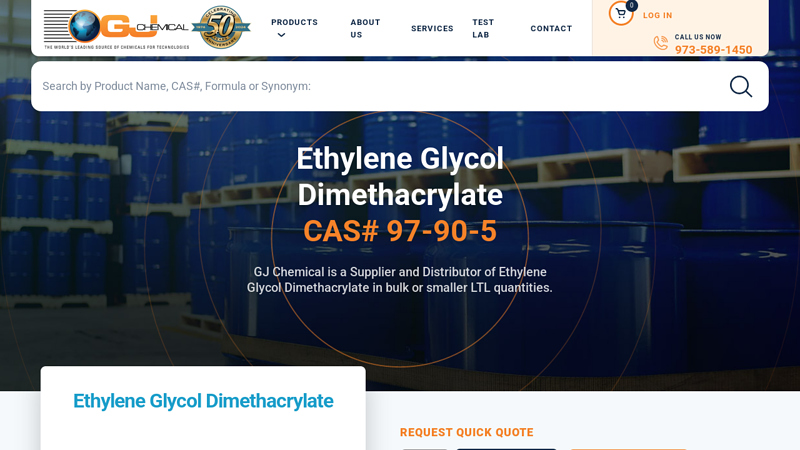Click the Log In link
The image size is (800, 450).
[x=657, y=15]
